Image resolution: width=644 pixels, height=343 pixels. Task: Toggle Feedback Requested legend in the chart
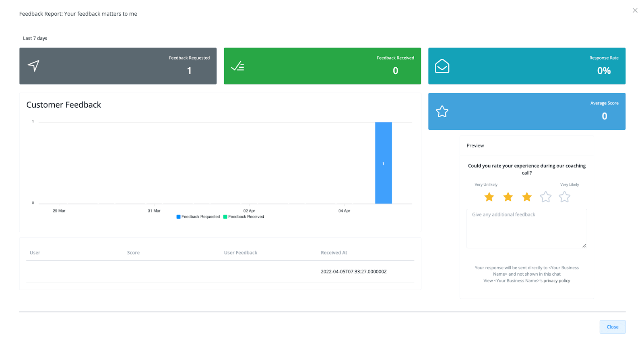point(198,217)
